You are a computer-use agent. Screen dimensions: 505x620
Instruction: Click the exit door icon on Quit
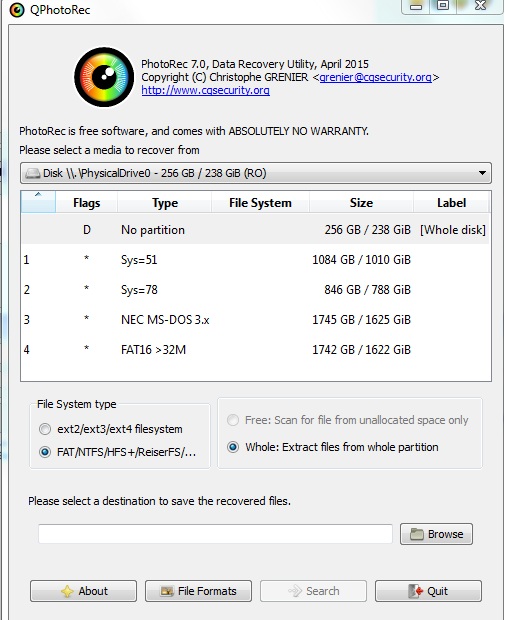pos(416,591)
